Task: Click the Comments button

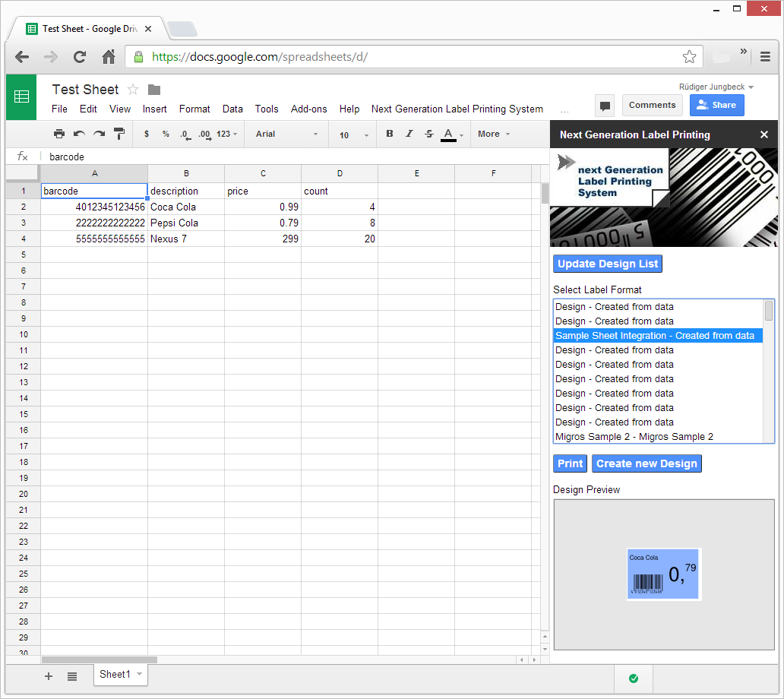Action: point(652,105)
